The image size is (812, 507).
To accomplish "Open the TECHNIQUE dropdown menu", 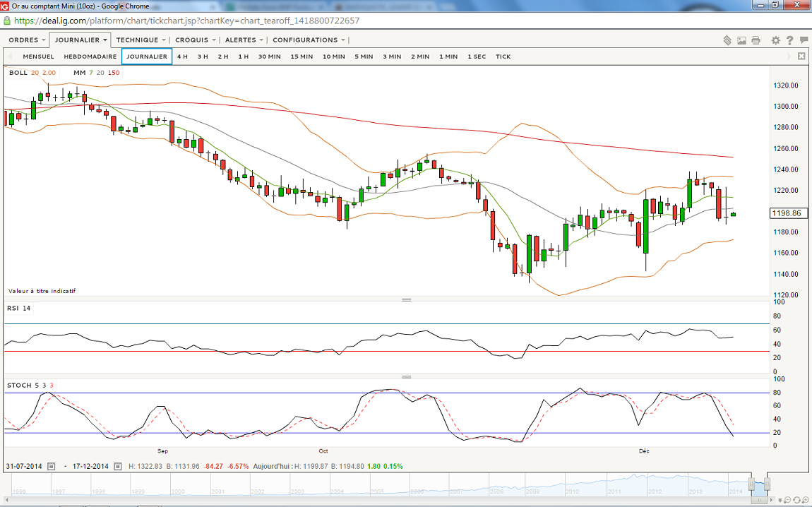I will [x=141, y=40].
